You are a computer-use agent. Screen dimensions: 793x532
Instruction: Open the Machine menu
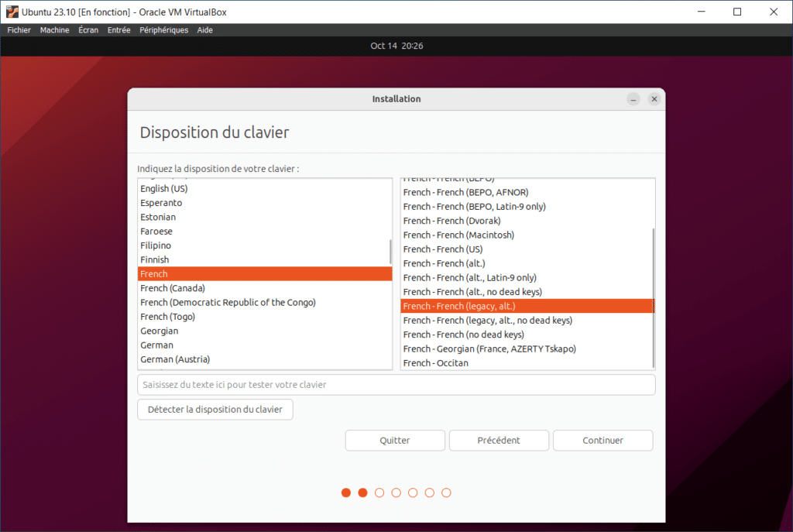tap(55, 30)
